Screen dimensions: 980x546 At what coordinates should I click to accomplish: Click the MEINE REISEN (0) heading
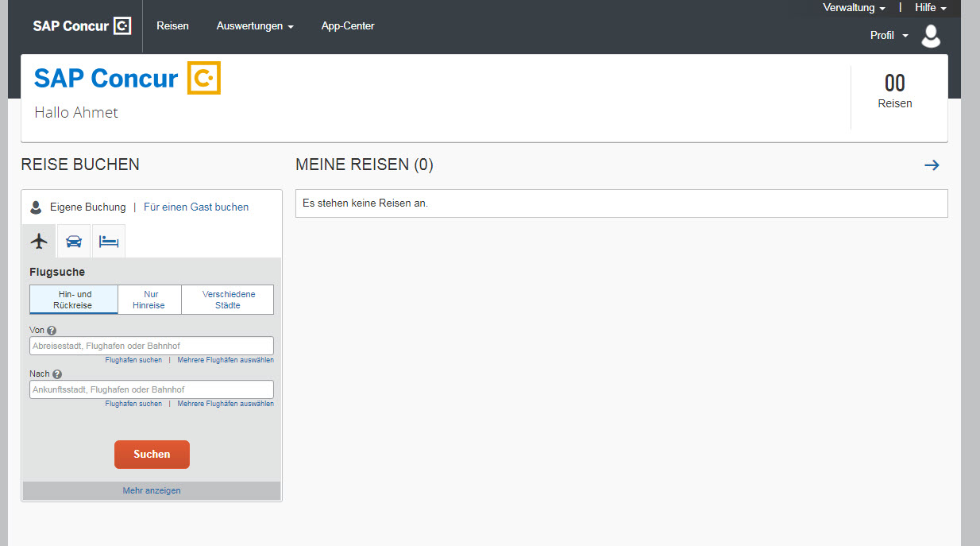coord(365,165)
